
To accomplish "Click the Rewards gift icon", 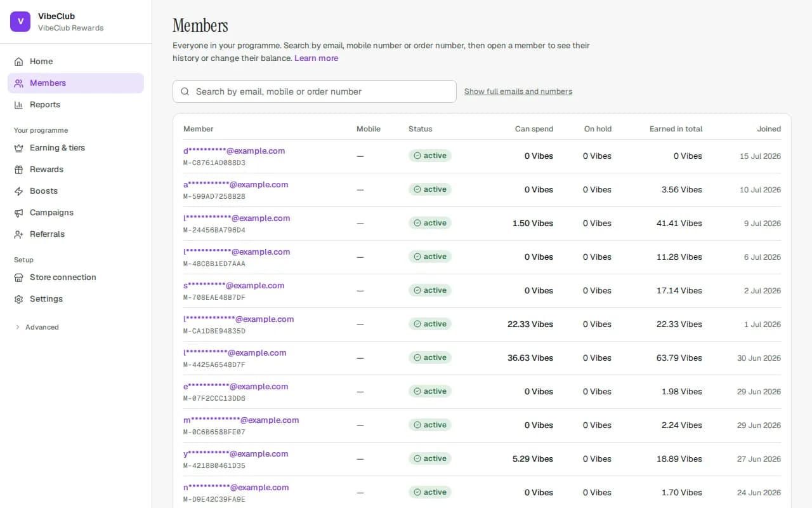I will click(19, 170).
